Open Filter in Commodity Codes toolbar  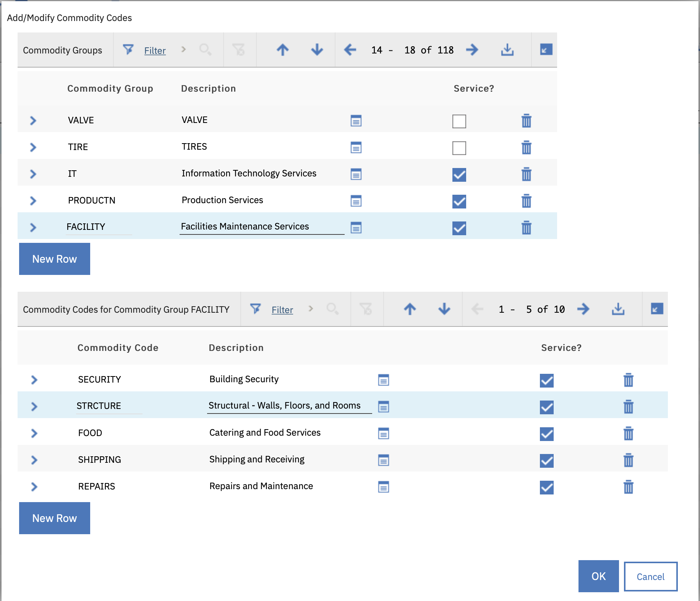click(x=282, y=310)
